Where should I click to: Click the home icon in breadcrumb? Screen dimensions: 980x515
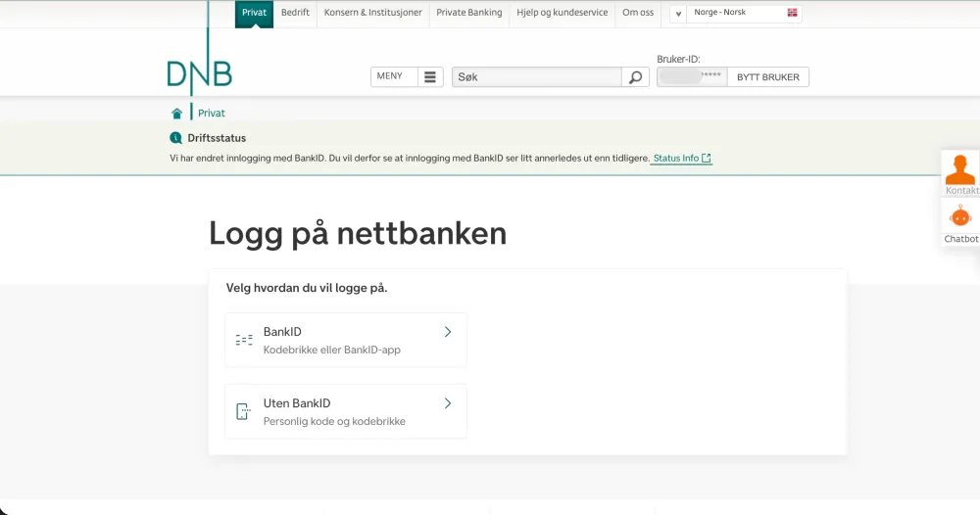pyautogui.click(x=176, y=114)
